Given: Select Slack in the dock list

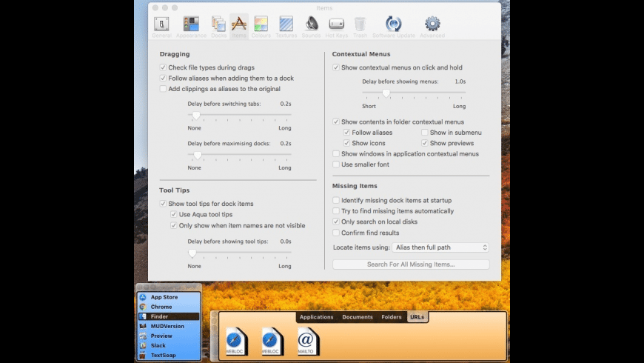Looking at the screenshot, I should click(158, 345).
